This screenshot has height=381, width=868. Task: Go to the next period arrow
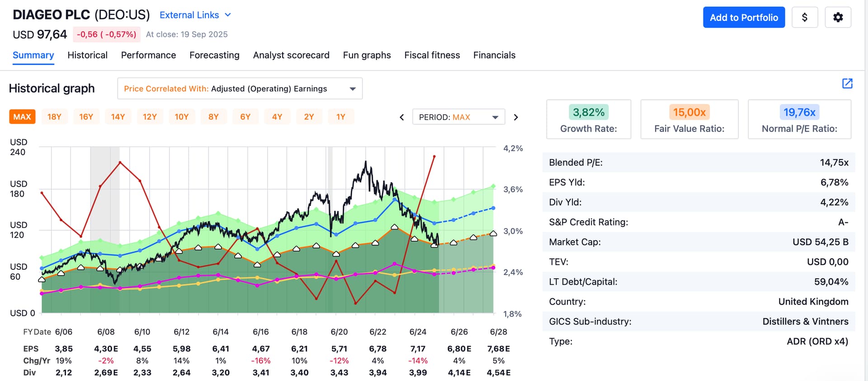coord(516,118)
